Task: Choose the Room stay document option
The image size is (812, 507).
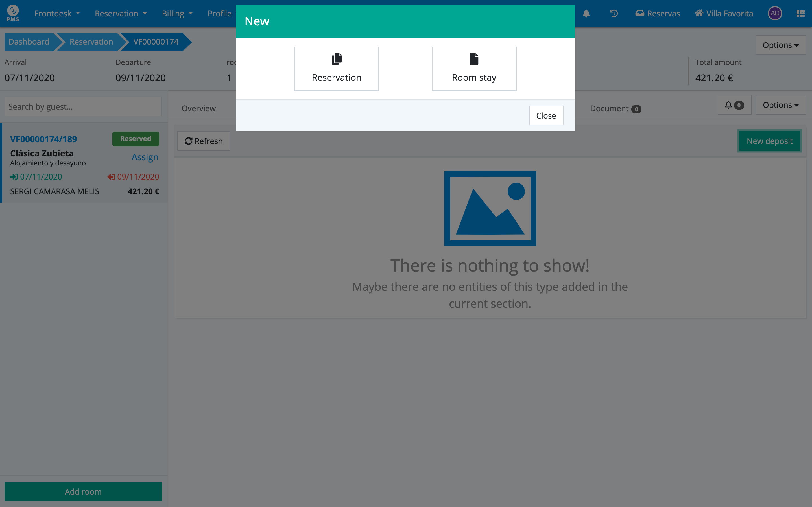Action: coord(474,69)
